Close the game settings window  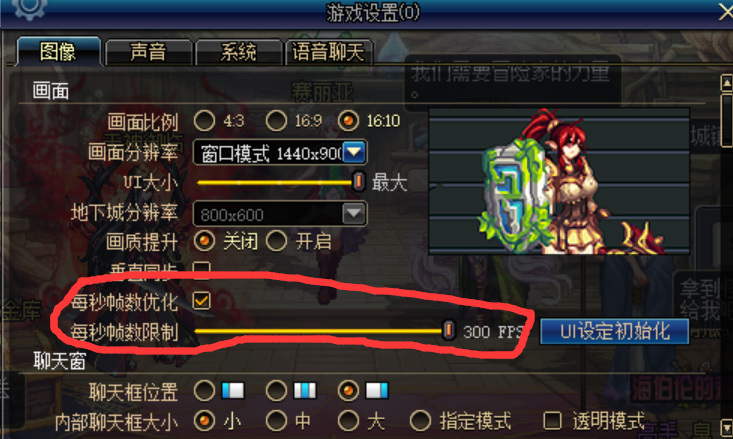[x=726, y=11]
